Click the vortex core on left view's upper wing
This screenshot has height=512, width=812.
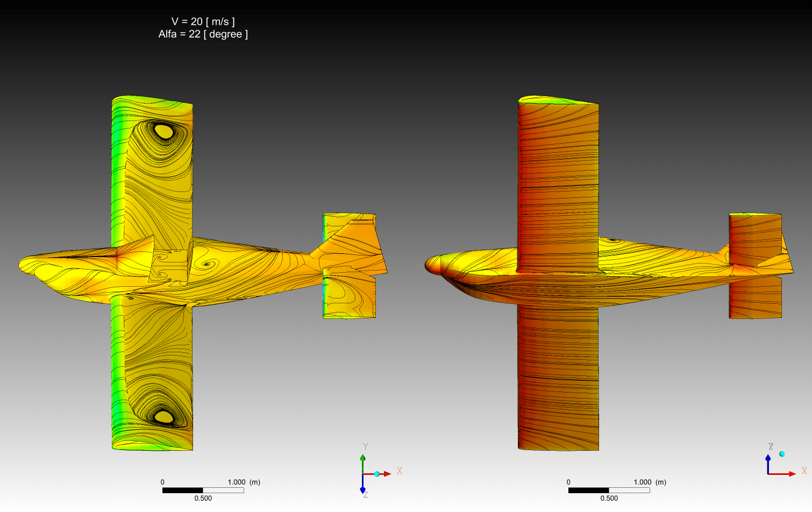pyautogui.click(x=163, y=131)
